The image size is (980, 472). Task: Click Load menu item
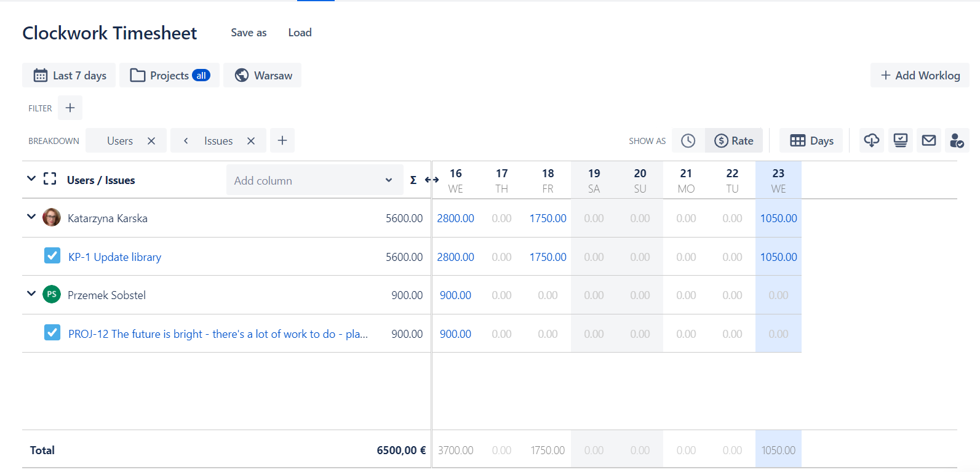[x=300, y=33]
